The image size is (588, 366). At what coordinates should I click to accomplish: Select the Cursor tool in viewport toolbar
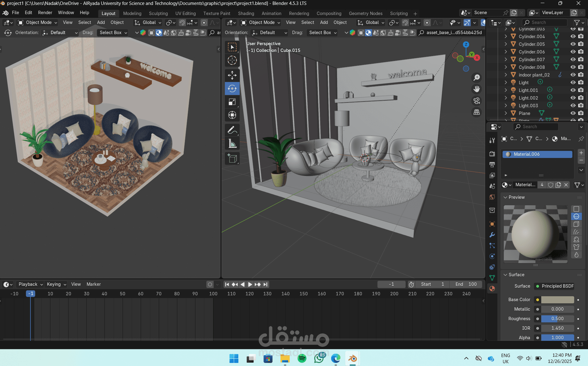232,60
